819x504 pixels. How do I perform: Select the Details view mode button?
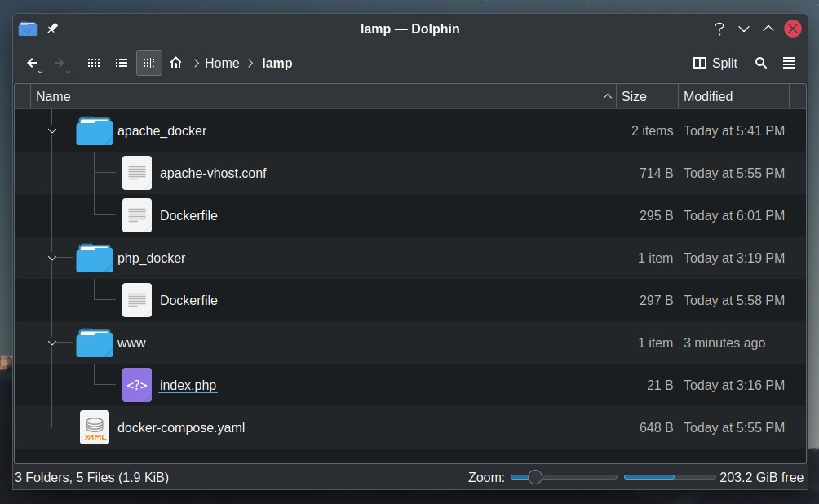coord(148,63)
